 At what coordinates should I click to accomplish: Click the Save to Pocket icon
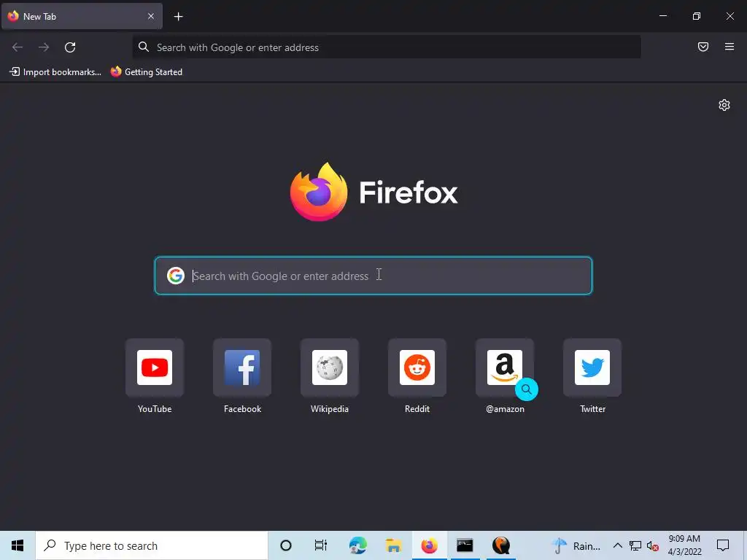703,47
